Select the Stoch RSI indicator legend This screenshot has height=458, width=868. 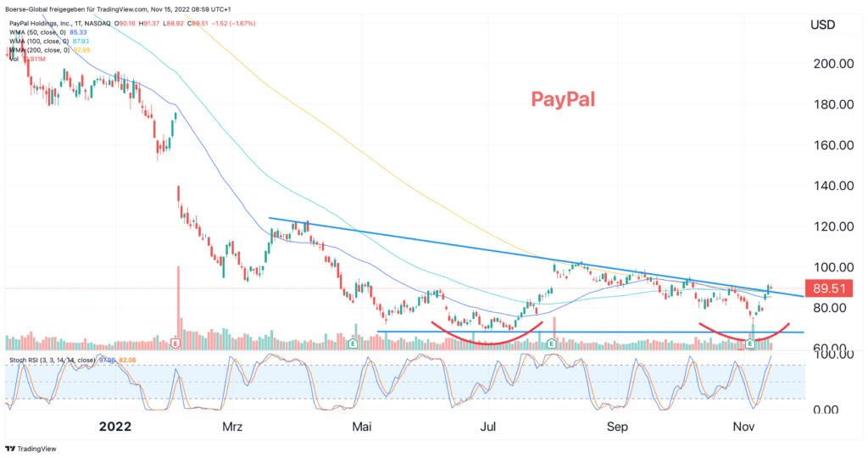(x=52, y=360)
